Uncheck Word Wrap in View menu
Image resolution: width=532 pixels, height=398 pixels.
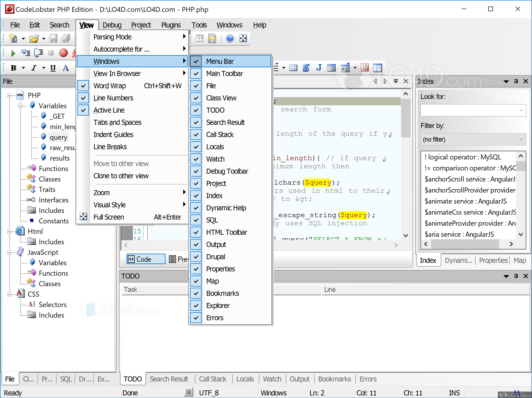(109, 86)
